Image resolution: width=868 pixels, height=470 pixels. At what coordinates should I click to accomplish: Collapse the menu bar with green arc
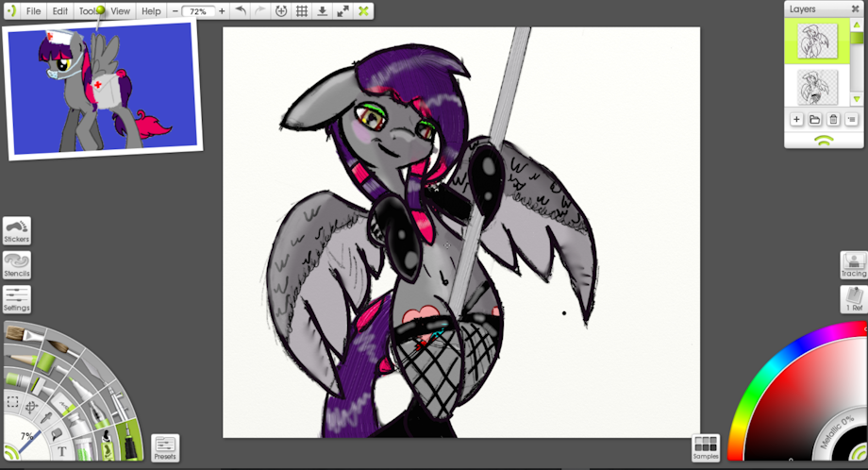(11, 11)
